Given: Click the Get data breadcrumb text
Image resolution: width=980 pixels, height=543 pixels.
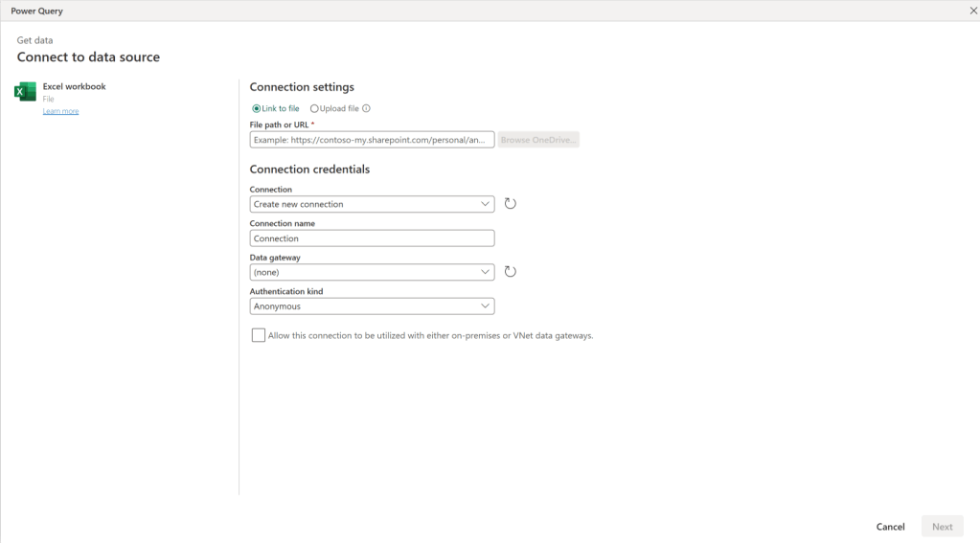Looking at the screenshot, I should pyautogui.click(x=34, y=40).
